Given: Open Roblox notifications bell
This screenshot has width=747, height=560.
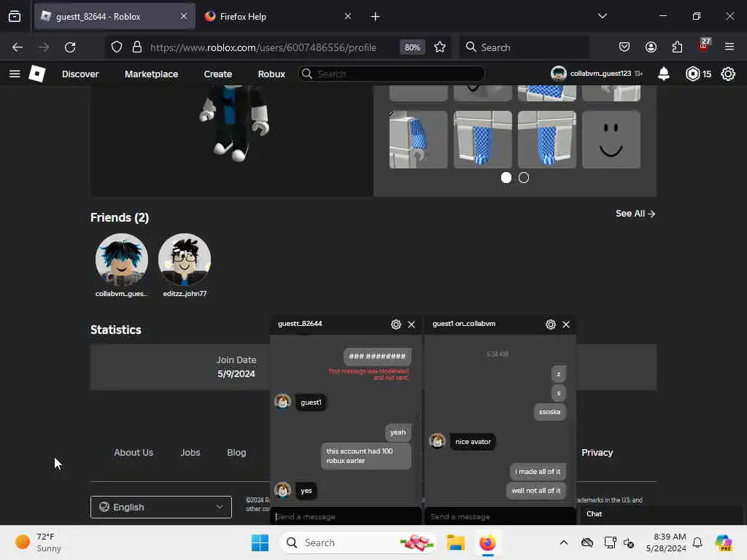Looking at the screenshot, I should coord(664,74).
